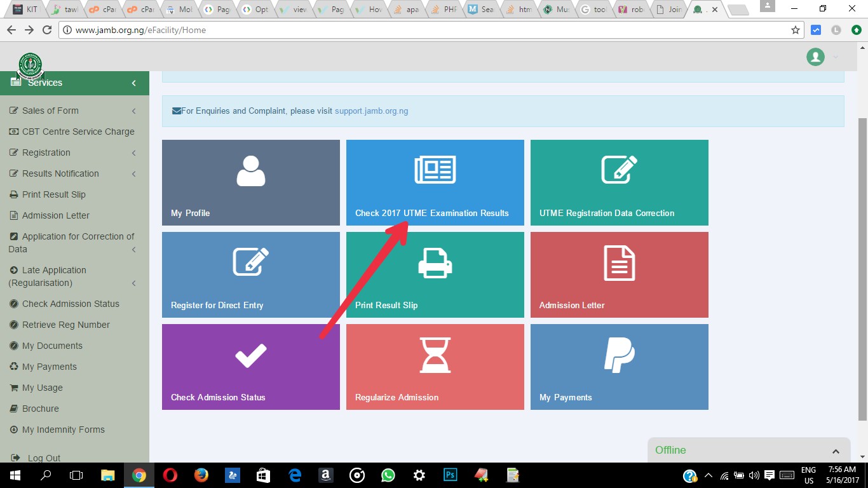Open My Documents in sidebar

click(74, 346)
